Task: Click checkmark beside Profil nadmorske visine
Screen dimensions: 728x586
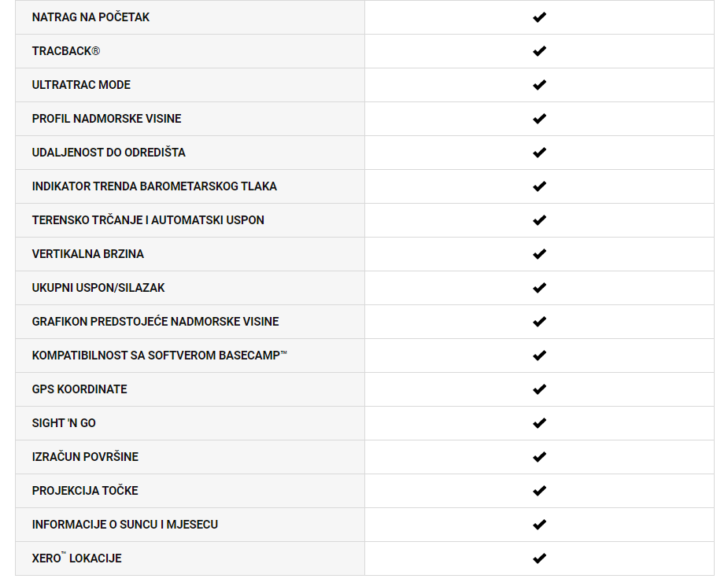Action: [x=539, y=119]
